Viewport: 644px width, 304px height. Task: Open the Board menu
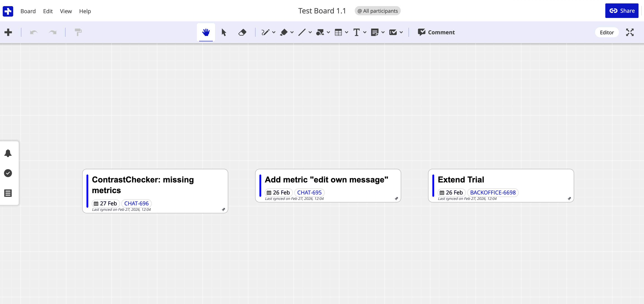28,11
